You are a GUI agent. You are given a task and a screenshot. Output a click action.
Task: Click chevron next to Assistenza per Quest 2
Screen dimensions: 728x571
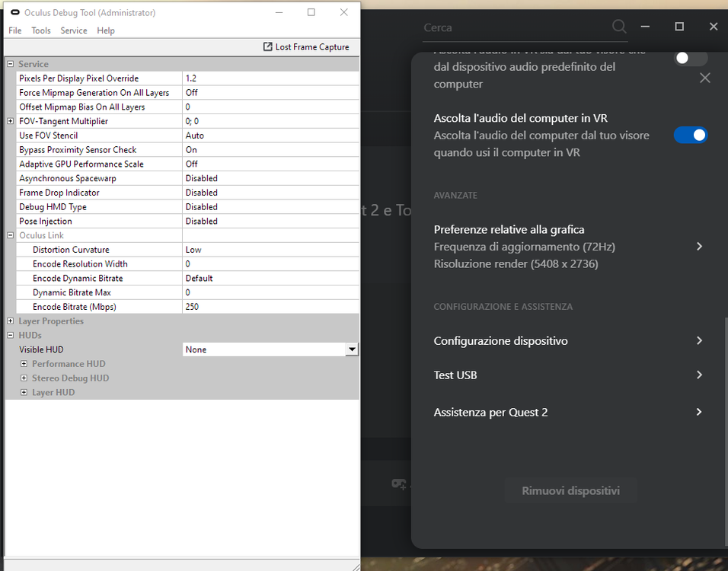(700, 412)
